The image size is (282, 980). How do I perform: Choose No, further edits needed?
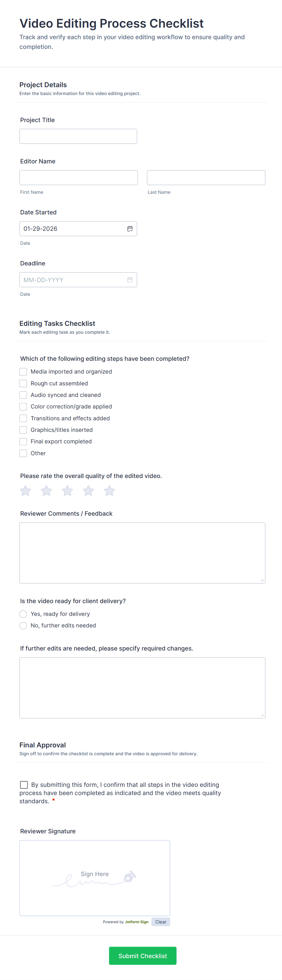click(23, 625)
